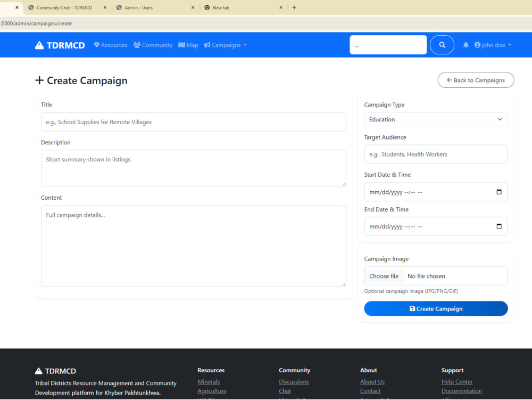Close the New tab browser tab
The width and height of the screenshot is (532, 400).
281,7
